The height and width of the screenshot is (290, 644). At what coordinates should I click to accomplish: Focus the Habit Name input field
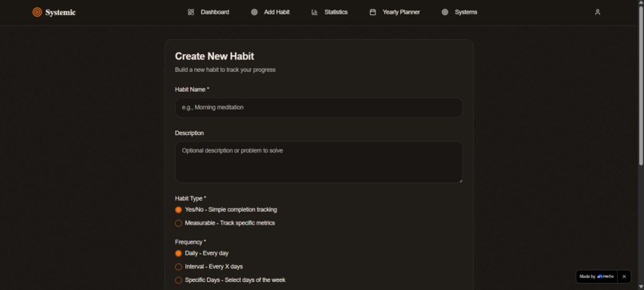pyautogui.click(x=319, y=108)
